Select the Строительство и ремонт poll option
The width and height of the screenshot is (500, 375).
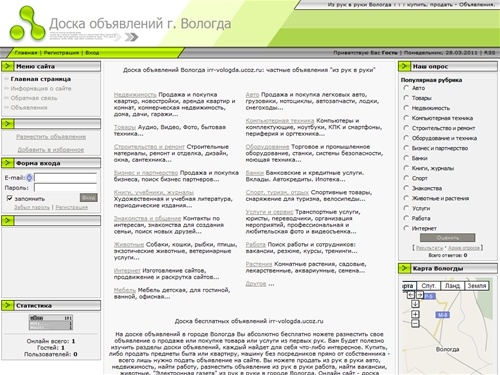(x=406, y=128)
